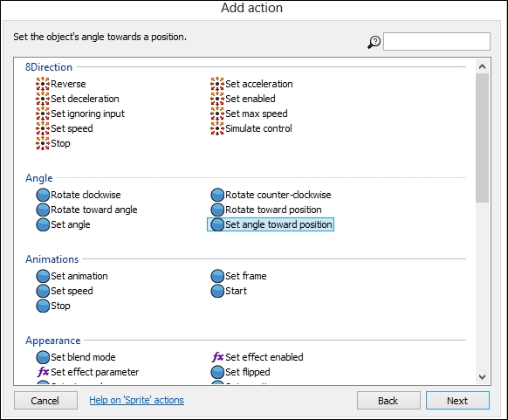Image resolution: width=508 pixels, height=420 pixels.
Task: Click the Rotate toward angle icon
Action: point(43,210)
